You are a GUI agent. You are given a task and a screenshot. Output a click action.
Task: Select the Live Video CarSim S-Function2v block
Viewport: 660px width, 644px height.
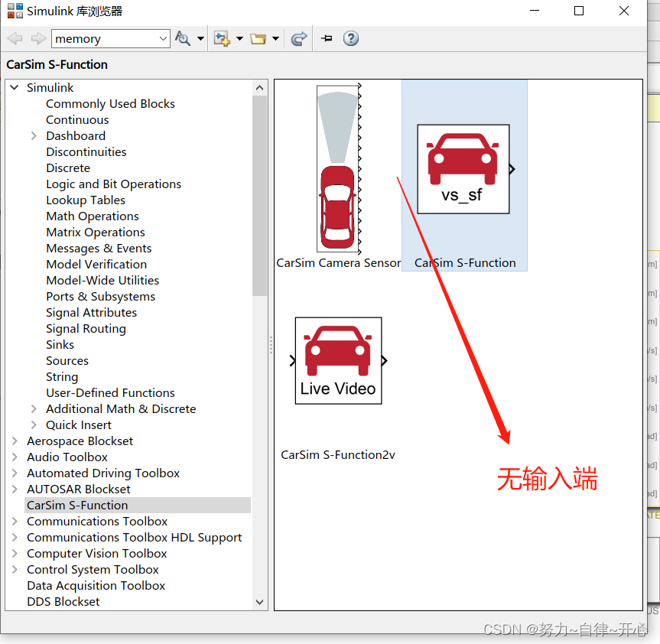[x=339, y=361]
